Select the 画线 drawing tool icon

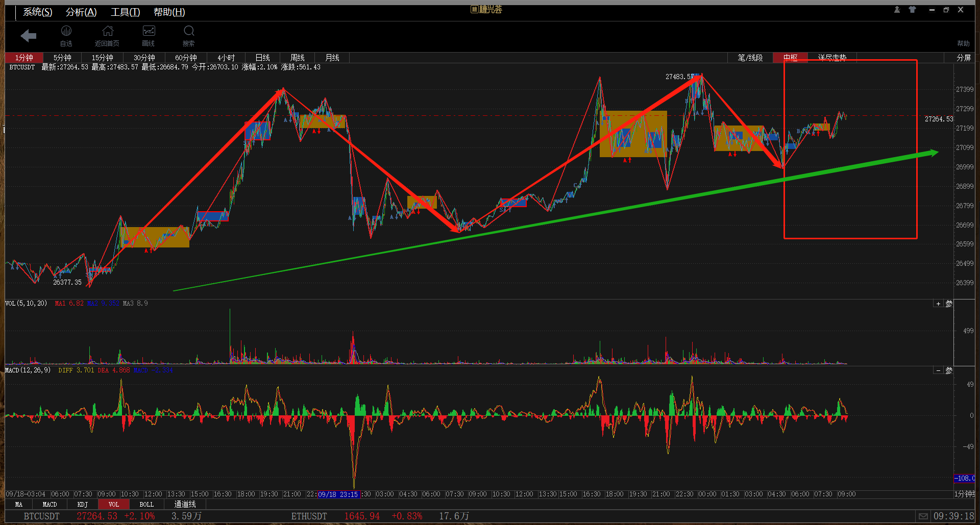[149, 36]
